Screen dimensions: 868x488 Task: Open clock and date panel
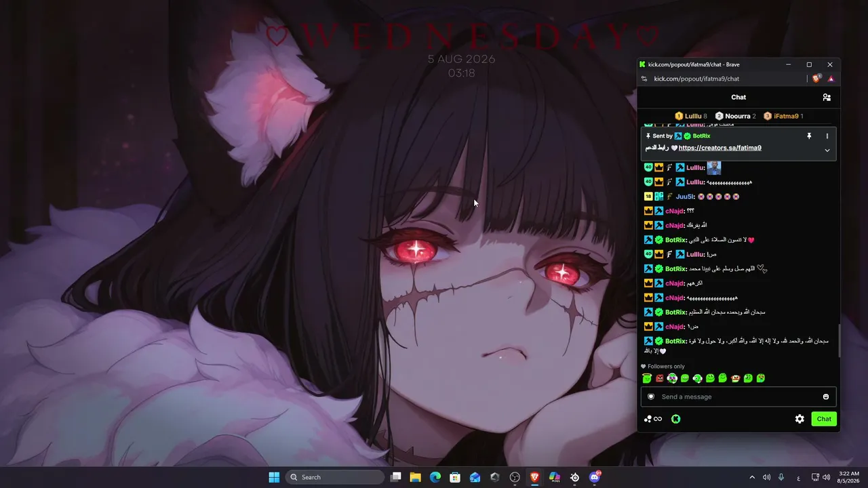point(849,477)
